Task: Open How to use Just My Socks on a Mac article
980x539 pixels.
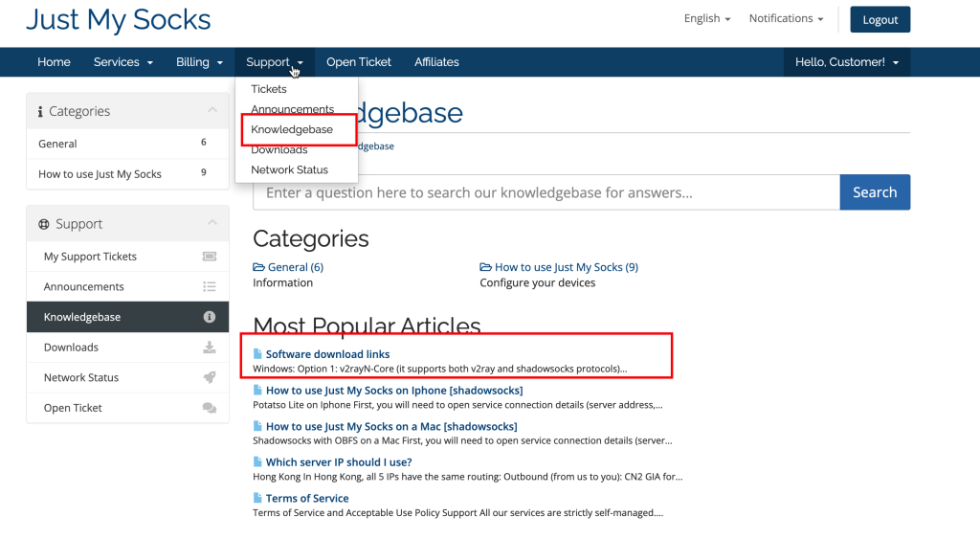Action: click(391, 426)
